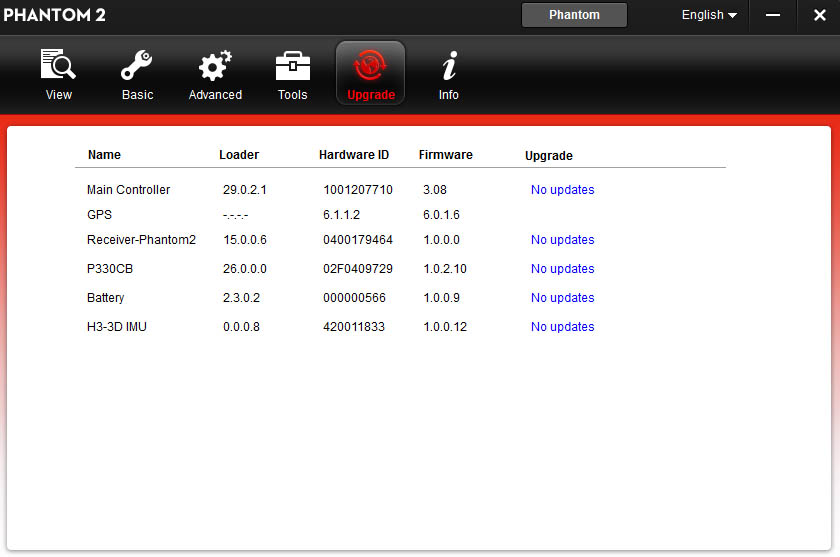Screen dimensions: 840x557
Task: Open the Basic wrench icon
Action: (x=137, y=65)
